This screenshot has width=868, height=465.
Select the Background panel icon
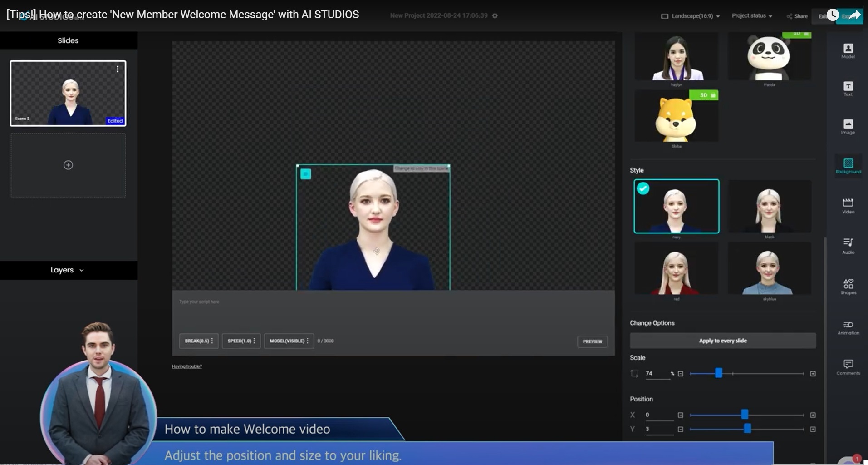[x=848, y=166]
